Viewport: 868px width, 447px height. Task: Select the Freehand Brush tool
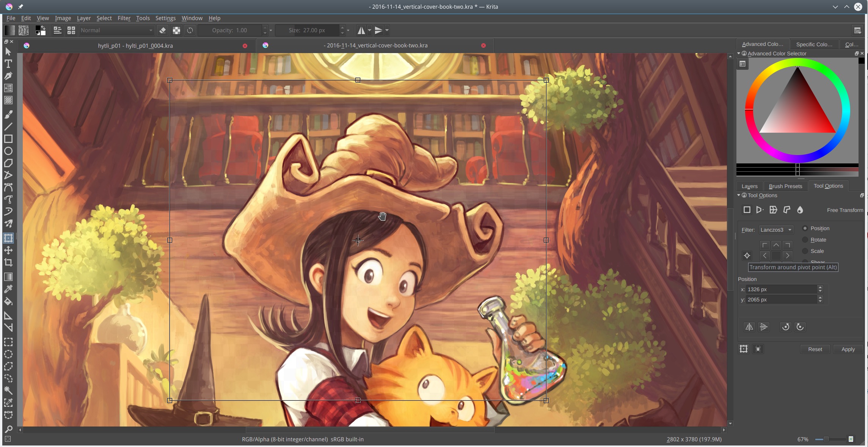tap(8, 114)
